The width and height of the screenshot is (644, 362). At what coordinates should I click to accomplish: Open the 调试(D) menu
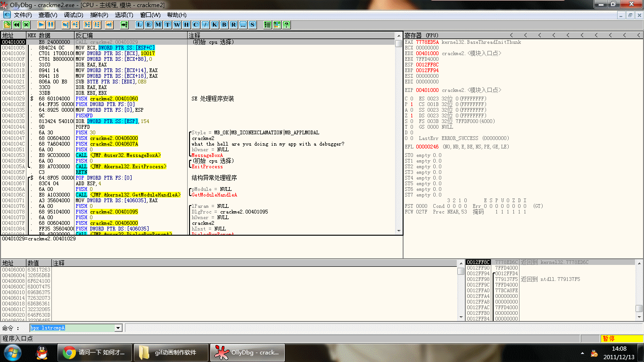tap(73, 15)
